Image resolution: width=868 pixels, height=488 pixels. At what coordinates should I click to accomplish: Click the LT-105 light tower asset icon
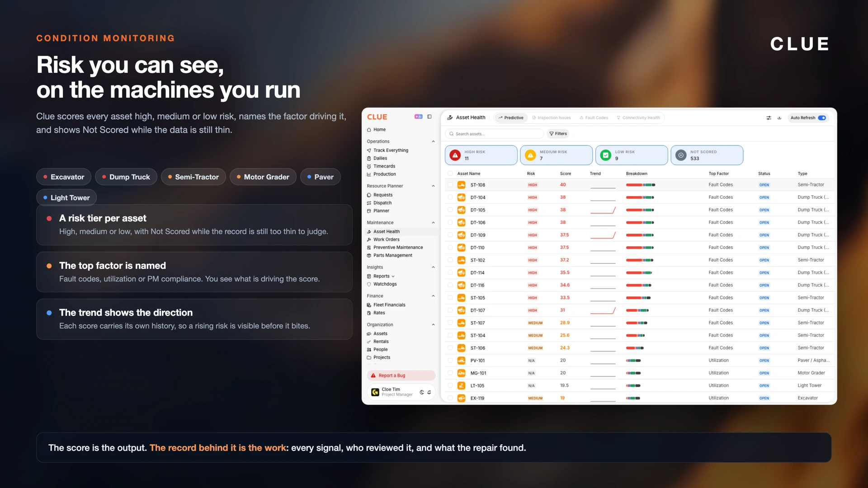click(x=462, y=386)
